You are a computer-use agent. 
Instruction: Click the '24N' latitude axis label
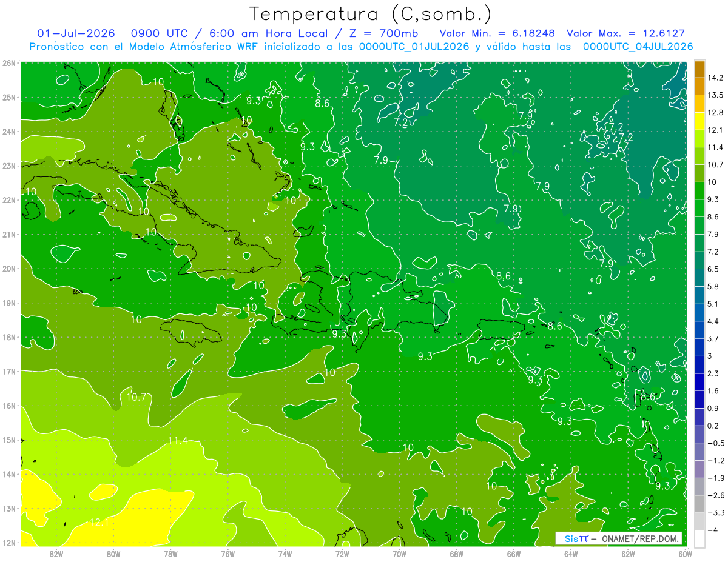[x=8, y=132]
